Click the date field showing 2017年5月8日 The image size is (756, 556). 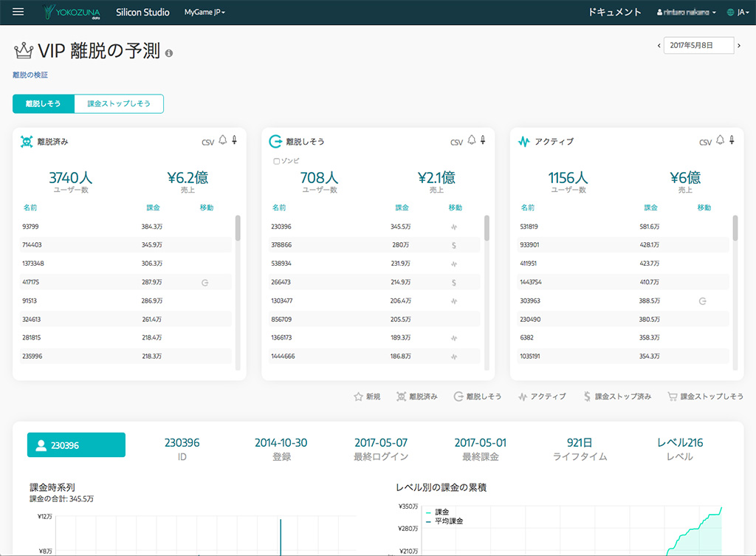click(698, 46)
